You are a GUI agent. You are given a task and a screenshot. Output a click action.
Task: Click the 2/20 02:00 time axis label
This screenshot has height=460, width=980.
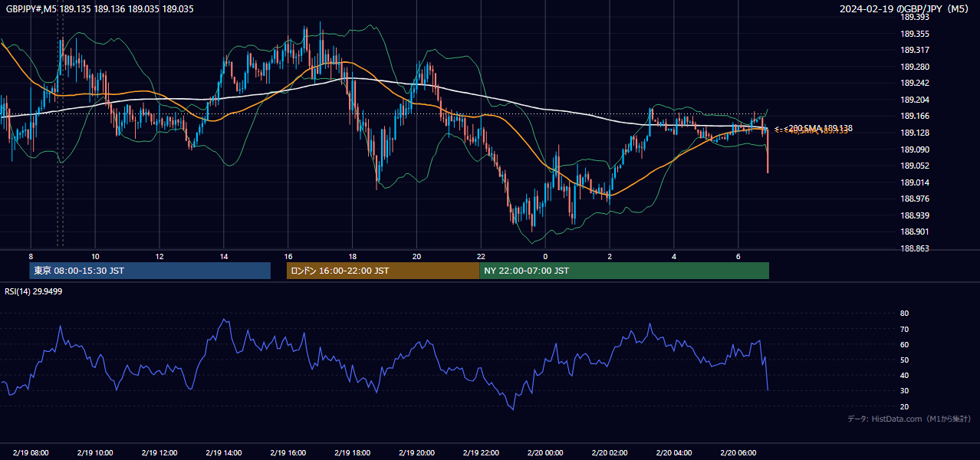click(610, 453)
